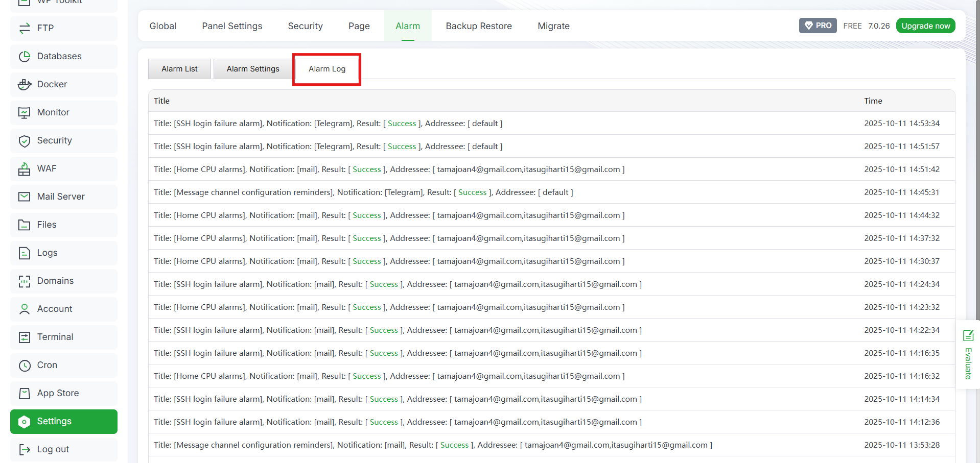980x463 pixels.
Task: Select the Alarm tab
Action: pyautogui.click(x=408, y=26)
